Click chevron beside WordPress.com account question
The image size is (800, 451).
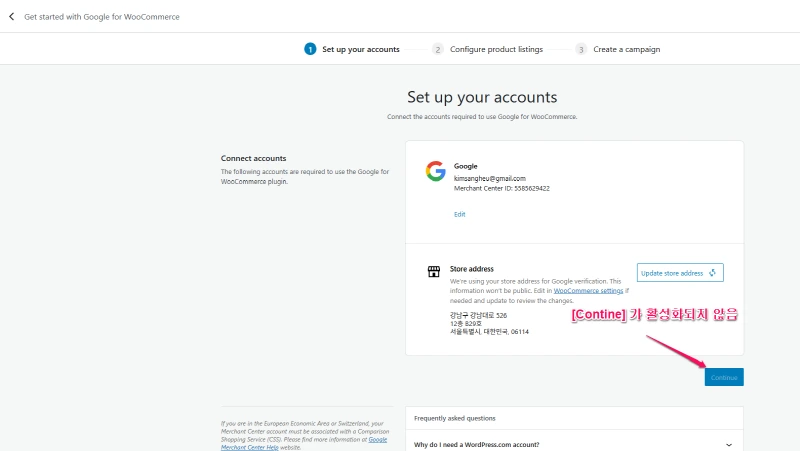(729, 445)
